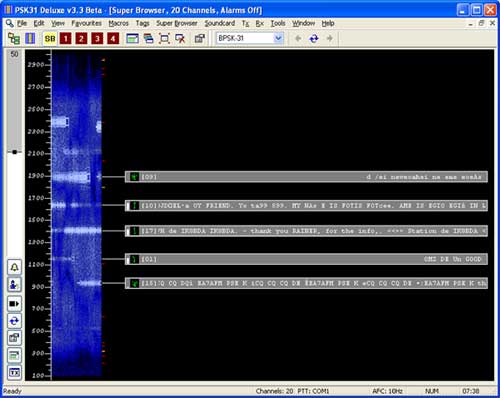500x398 pixels.
Task: Select red macro button 3
Action: [97, 39]
